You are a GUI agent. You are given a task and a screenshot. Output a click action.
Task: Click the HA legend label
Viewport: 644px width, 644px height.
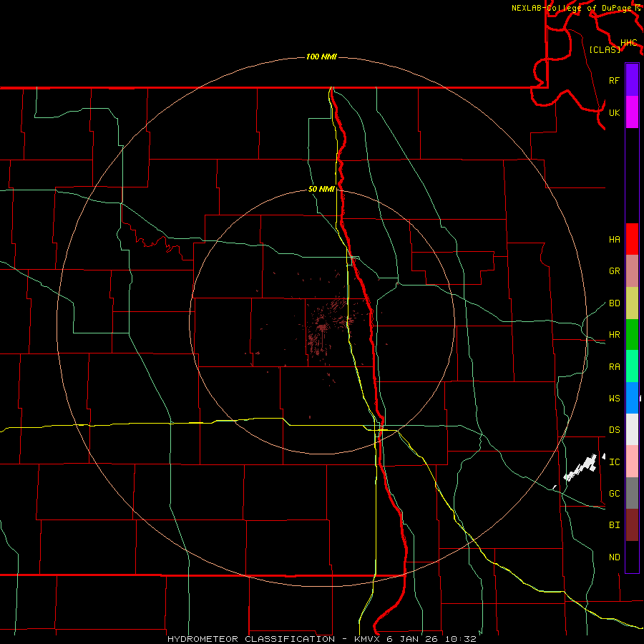click(x=614, y=240)
